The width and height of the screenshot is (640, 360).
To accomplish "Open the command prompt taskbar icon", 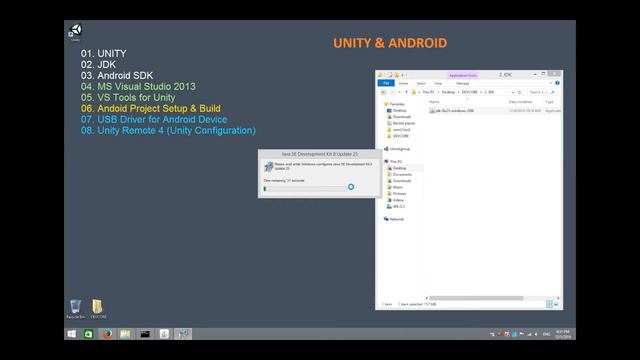I will click(145, 334).
